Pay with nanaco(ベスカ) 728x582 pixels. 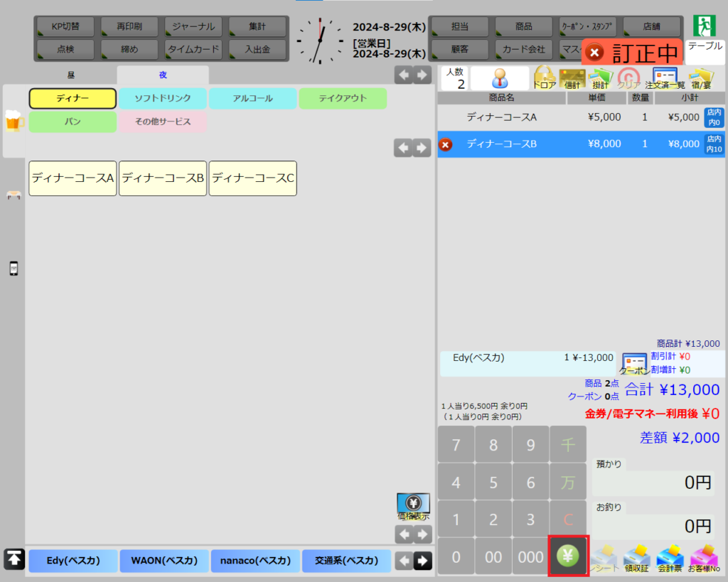255,561
